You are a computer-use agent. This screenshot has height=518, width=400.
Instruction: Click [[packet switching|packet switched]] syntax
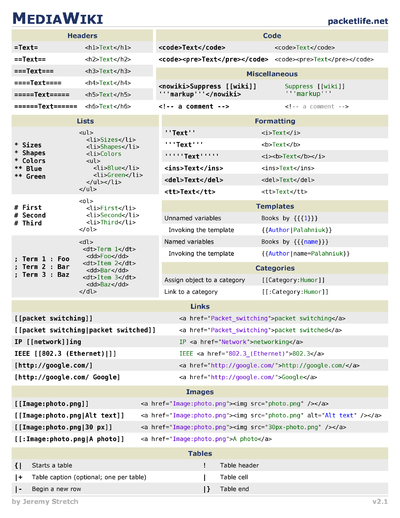[85, 330]
